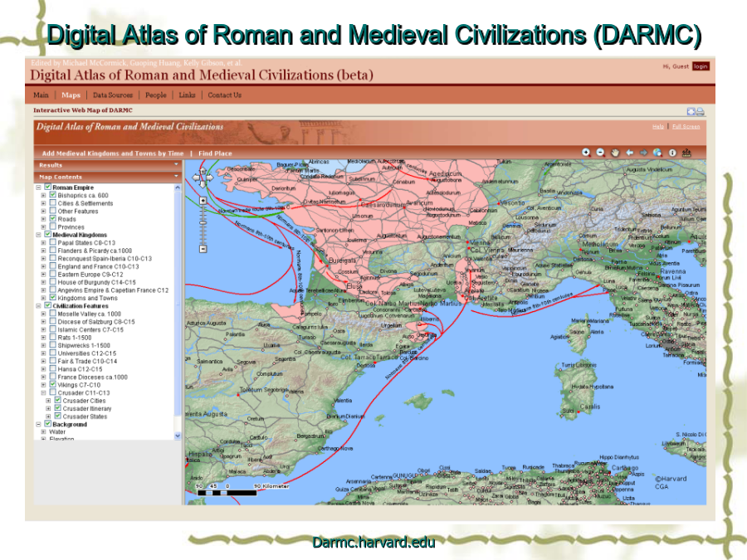Enable Cities & Settlements layer

tap(53, 203)
